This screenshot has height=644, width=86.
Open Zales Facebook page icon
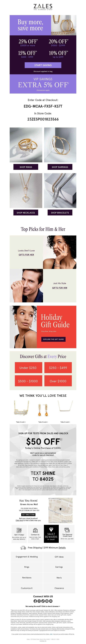click(35, 601)
